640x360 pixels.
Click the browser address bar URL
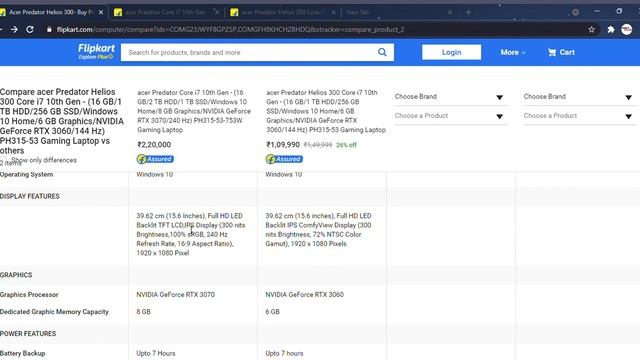tap(231, 29)
